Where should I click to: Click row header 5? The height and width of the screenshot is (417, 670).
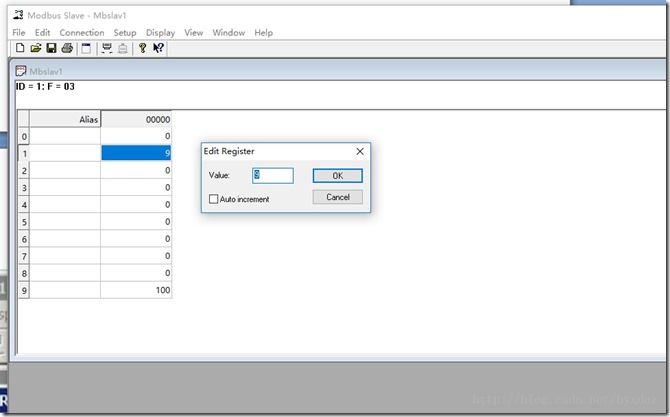[24, 222]
